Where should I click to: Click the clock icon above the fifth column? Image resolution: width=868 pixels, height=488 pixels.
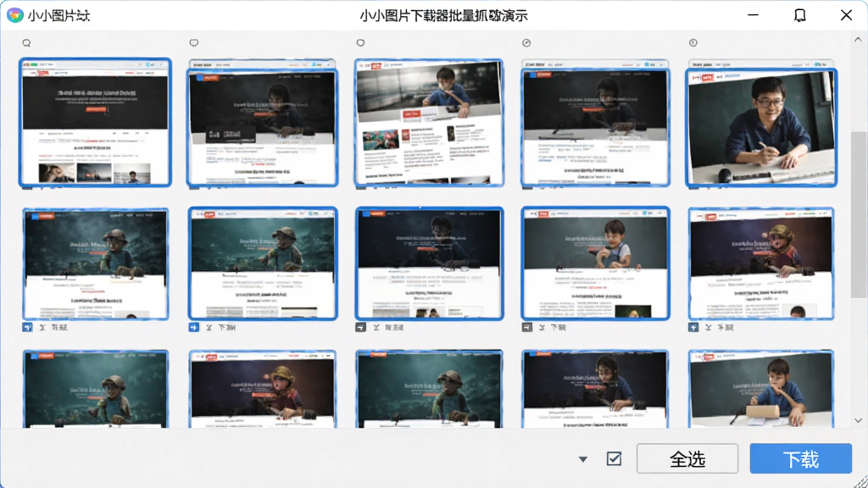pos(693,43)
